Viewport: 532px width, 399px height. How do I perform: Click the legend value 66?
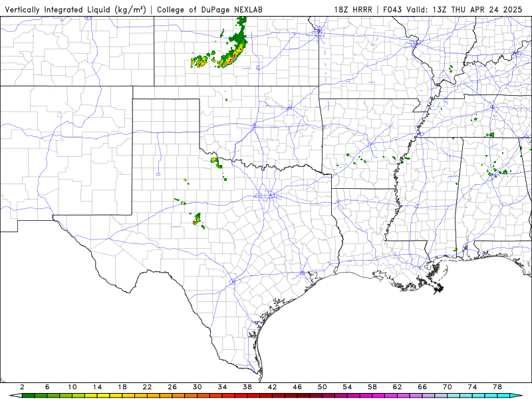coord(422,387)
